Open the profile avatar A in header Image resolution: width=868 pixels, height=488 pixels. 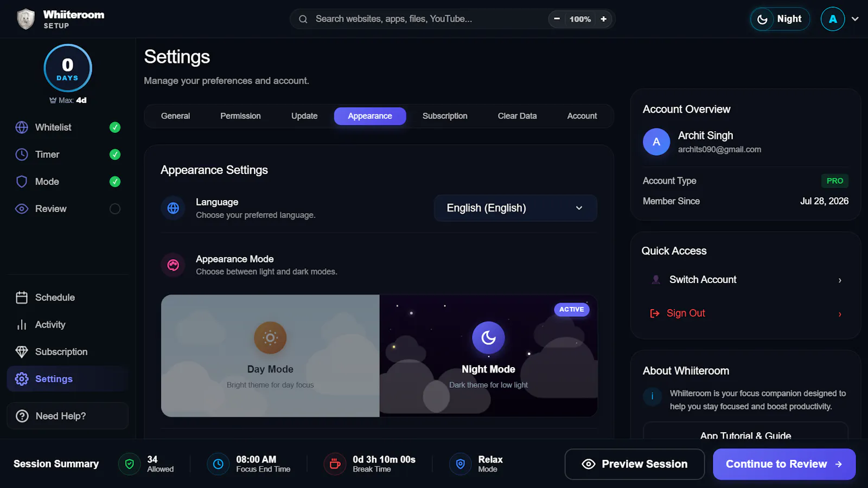pyautogui.click(x=833, y=19)
